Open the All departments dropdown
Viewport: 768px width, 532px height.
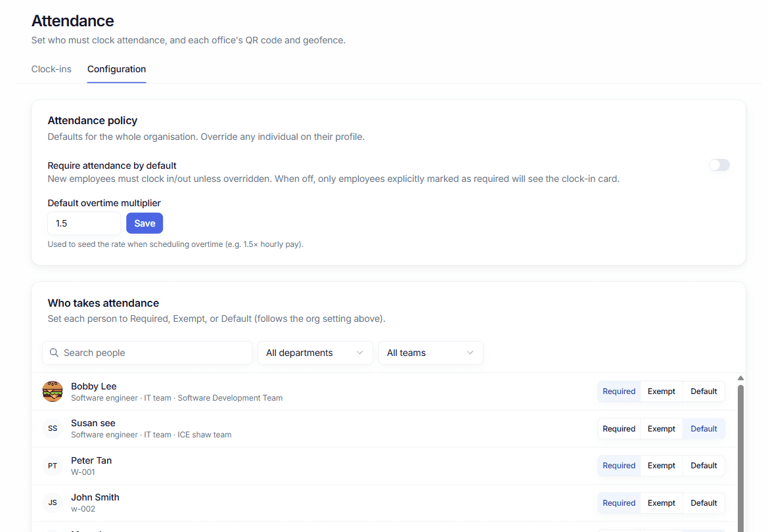[x=315, y=353]
